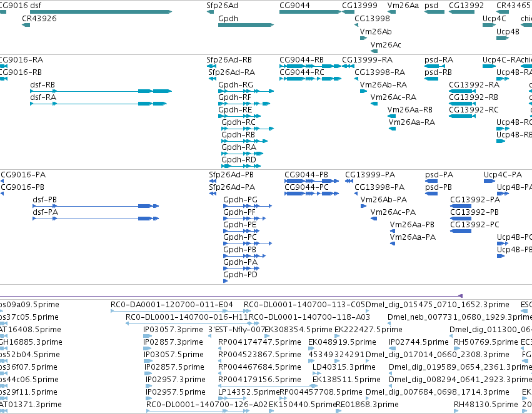Select the CG13992-RA transcript
This screenshot has width=532, height=414.
462,91
